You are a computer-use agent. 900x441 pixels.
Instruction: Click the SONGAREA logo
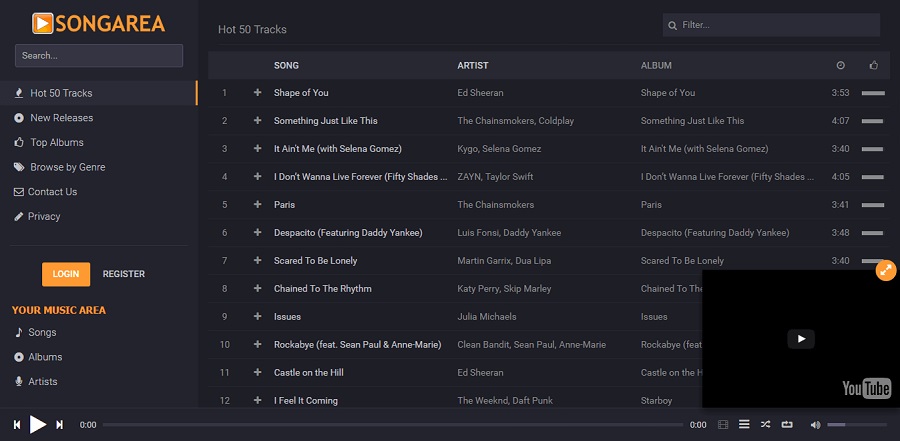point(99,24)
